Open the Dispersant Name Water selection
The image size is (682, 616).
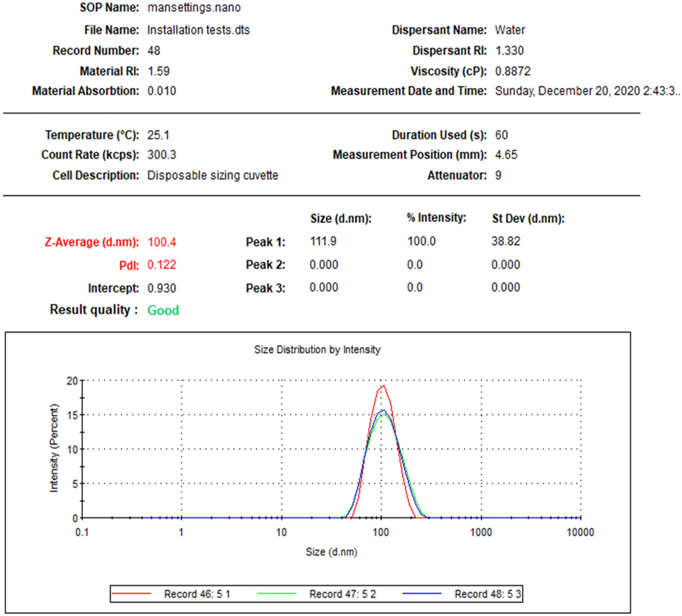(x=510, y=30)
